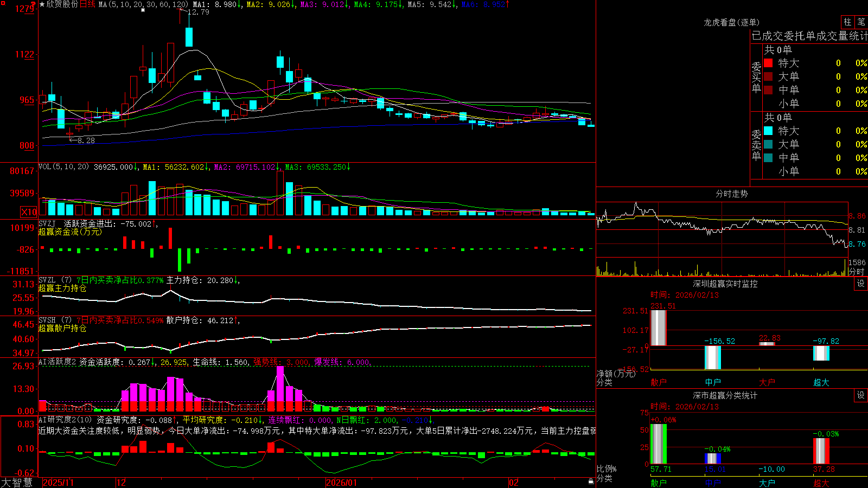Screen dimensions: 868x488
Task: Click the star favorite icon beside 欣贺股份
Action: 42,4
